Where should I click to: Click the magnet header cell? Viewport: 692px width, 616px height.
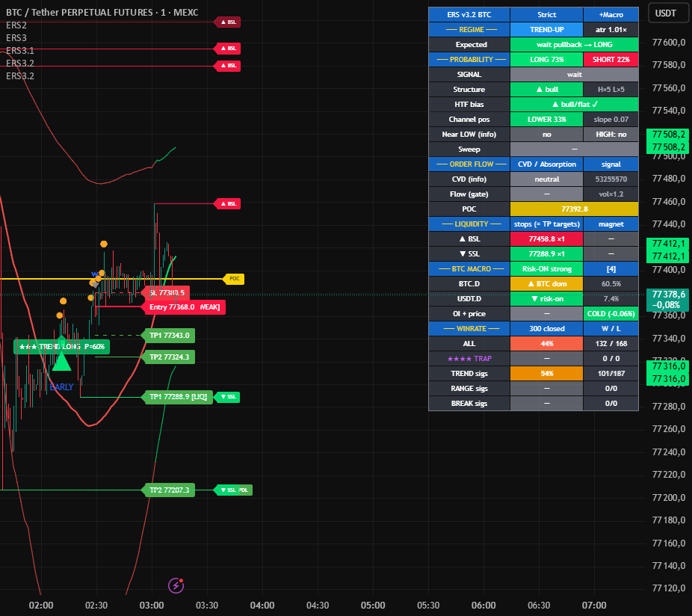(611, 224)
